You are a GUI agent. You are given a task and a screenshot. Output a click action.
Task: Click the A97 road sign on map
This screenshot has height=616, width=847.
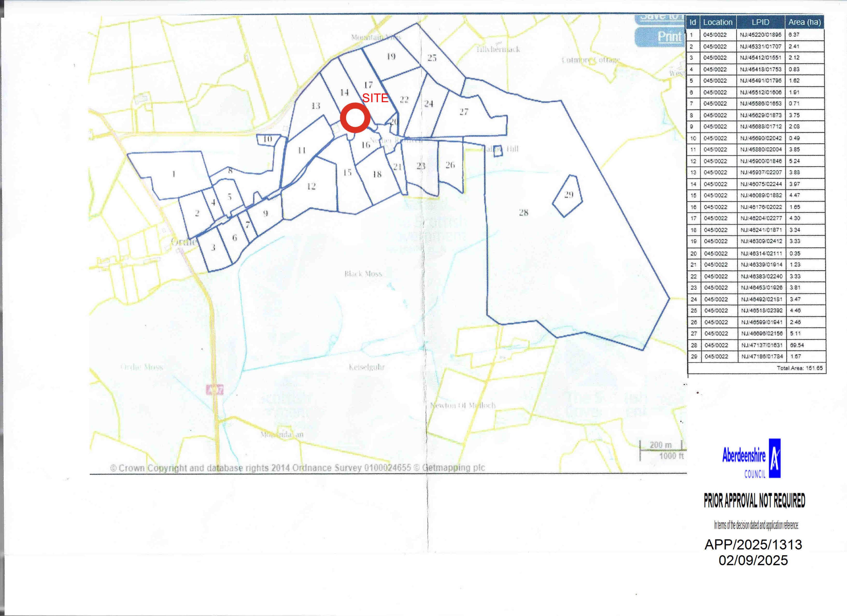click(x=214, y=390)
